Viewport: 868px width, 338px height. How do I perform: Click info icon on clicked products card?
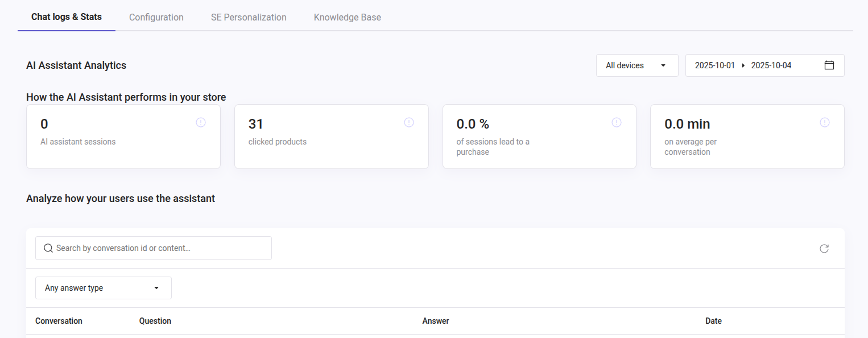point(409,122)
